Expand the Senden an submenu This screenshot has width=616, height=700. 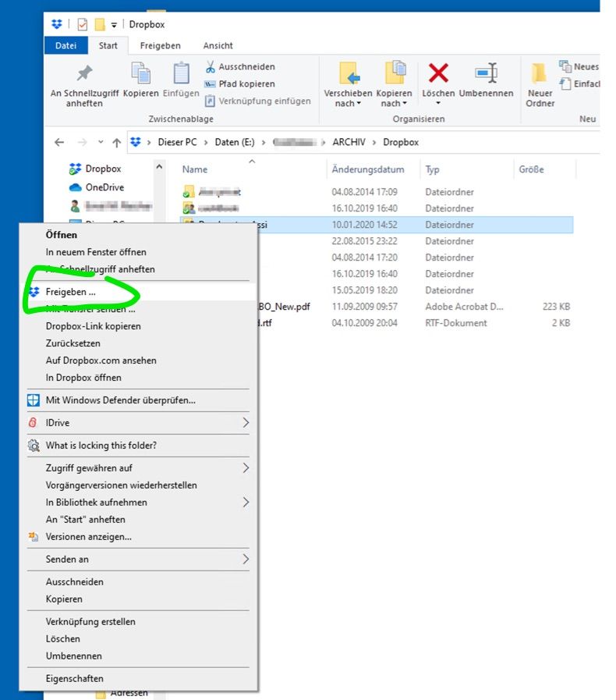click(246, 560)
